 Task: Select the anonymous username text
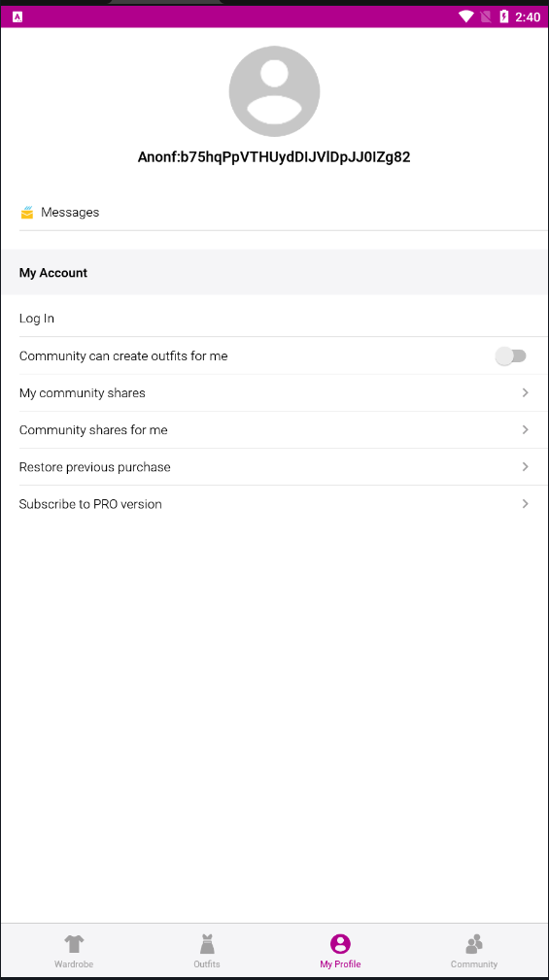(274, 157)
